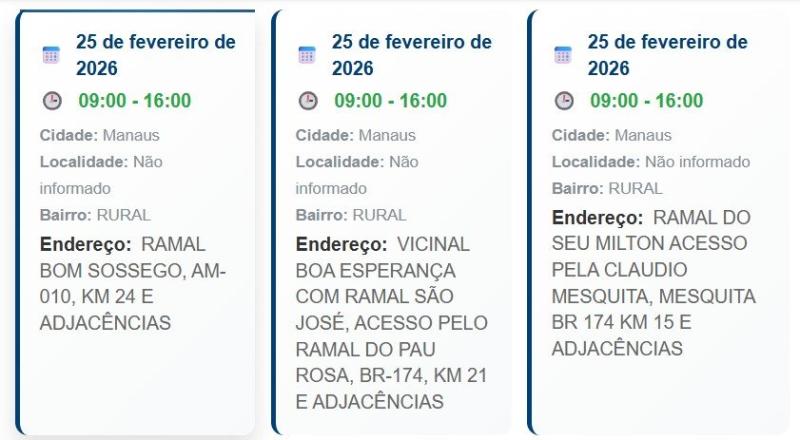Select the clock icon in the Seu Milton card
Viewport: 800px width, 440px height.
click(564, 101)
